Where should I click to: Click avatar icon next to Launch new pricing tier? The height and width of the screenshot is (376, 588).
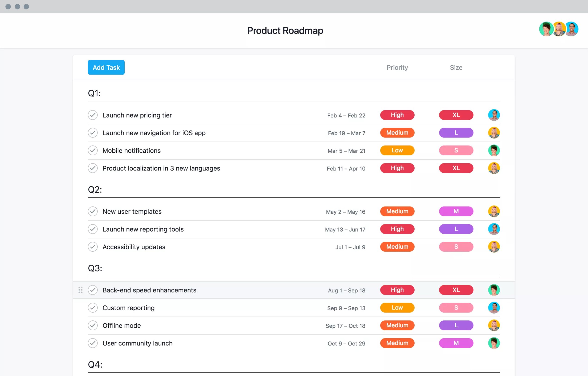pos(494,115)
